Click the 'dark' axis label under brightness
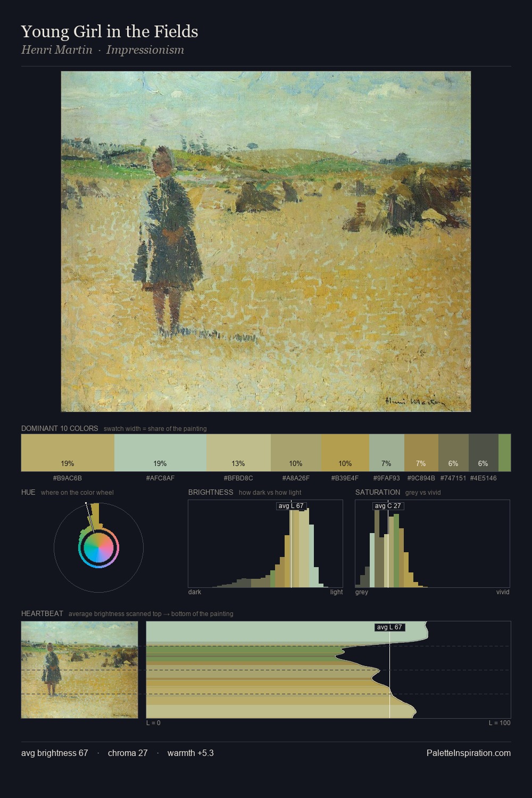This screenshot has height=798, width=532. (x=195, y=592)
